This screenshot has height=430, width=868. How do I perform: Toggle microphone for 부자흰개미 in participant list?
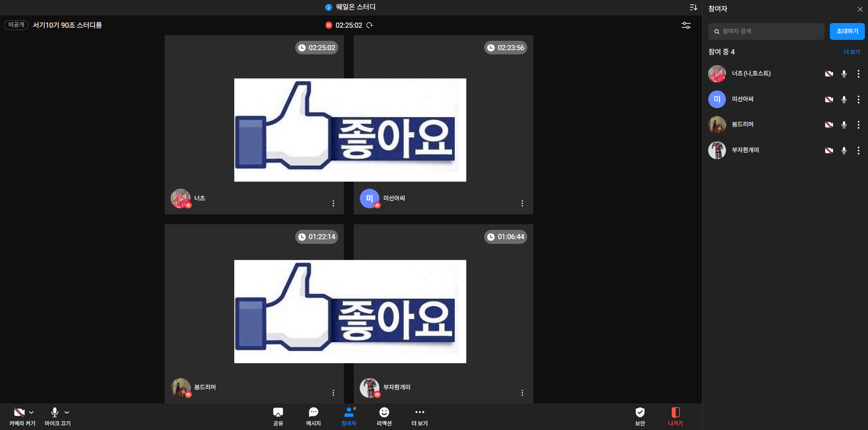click(844, 151)
